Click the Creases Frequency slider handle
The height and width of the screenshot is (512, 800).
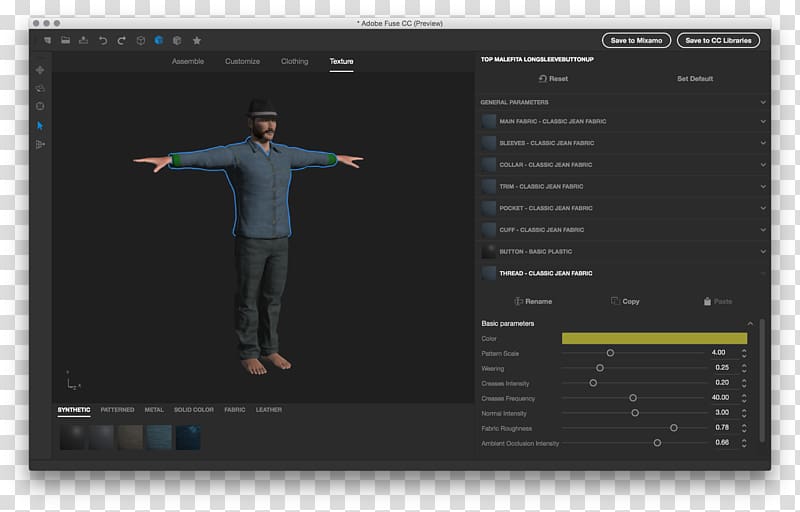pos(633,398)
